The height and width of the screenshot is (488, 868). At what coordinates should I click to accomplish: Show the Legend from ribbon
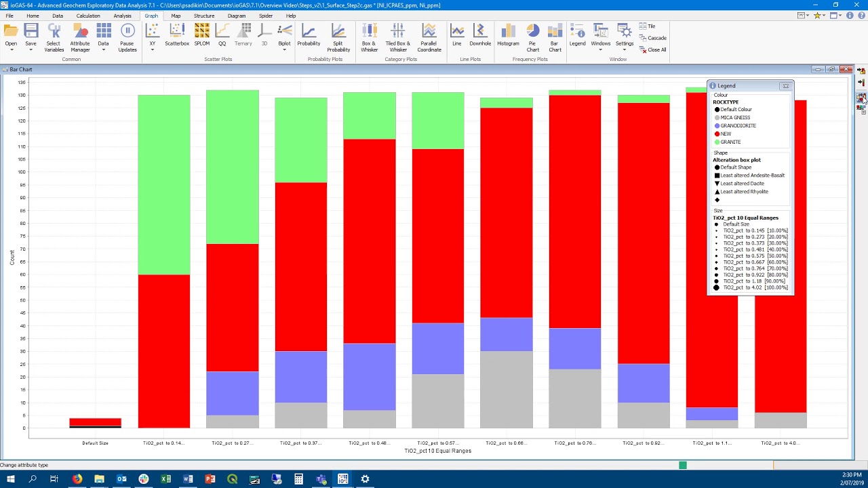click(577, 35)
